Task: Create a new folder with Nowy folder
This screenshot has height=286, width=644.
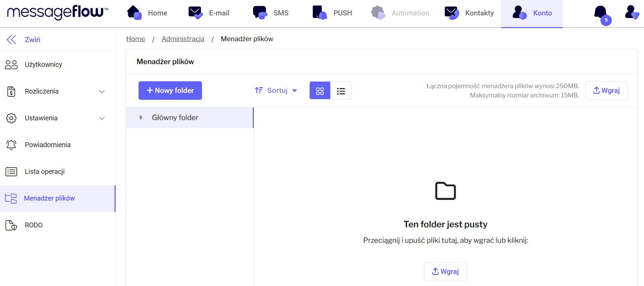Action: (170, 91)
